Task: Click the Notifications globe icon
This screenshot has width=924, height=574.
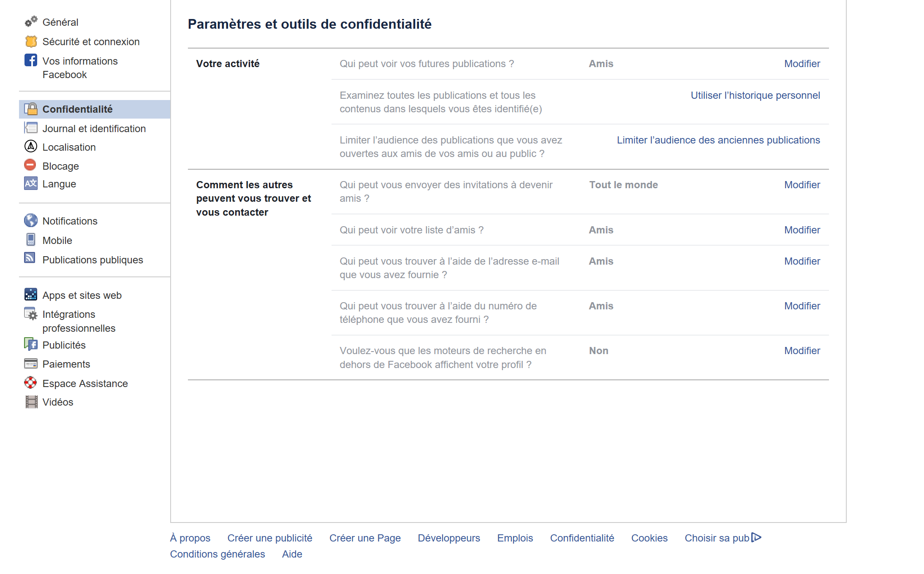Action: (31, 220)
